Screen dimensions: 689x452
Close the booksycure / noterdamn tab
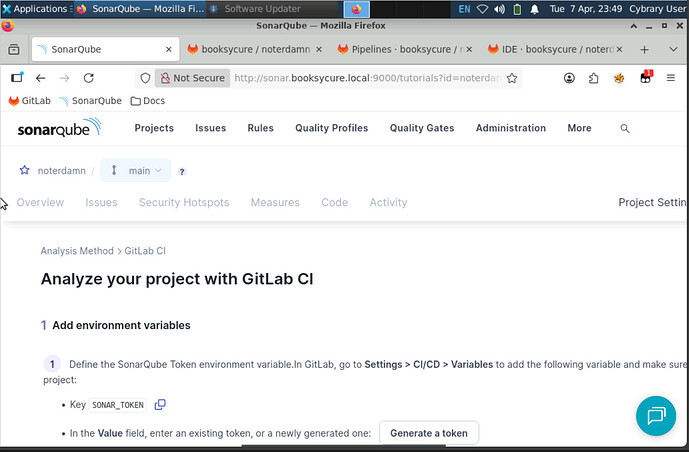tap(319, 50)
